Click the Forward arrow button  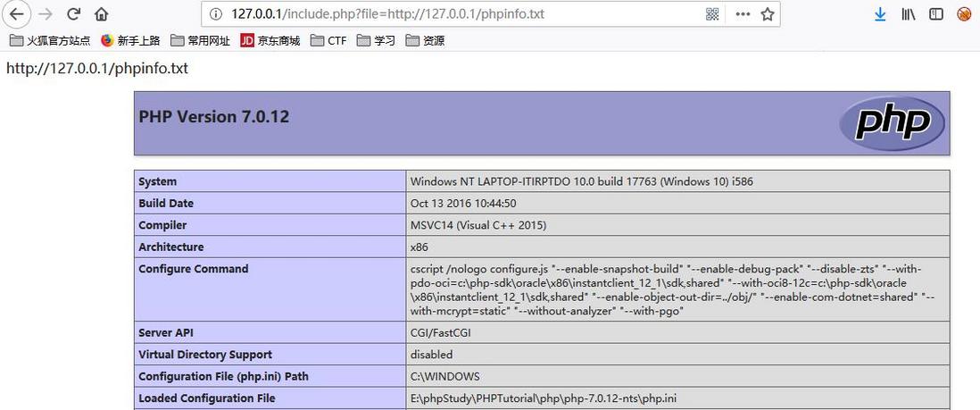pos(45,13)
